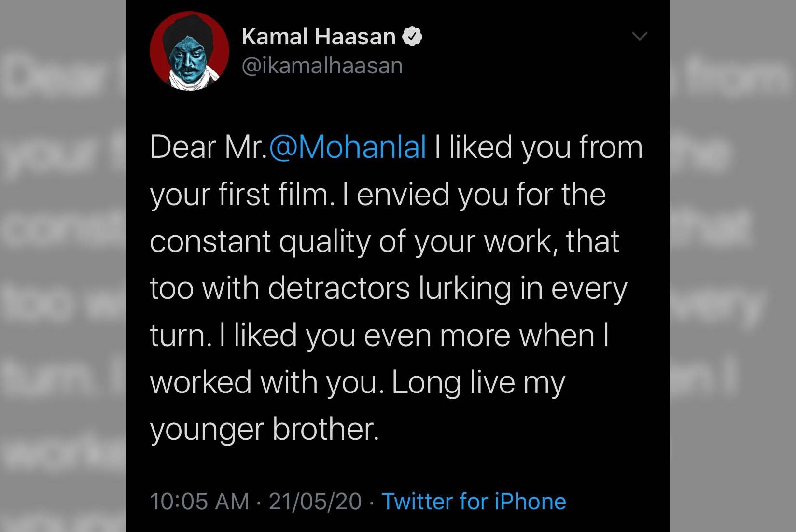Select the avatar image in the tweet header
The width and height of the screenshot is (796, 532).
pos(190,51)
